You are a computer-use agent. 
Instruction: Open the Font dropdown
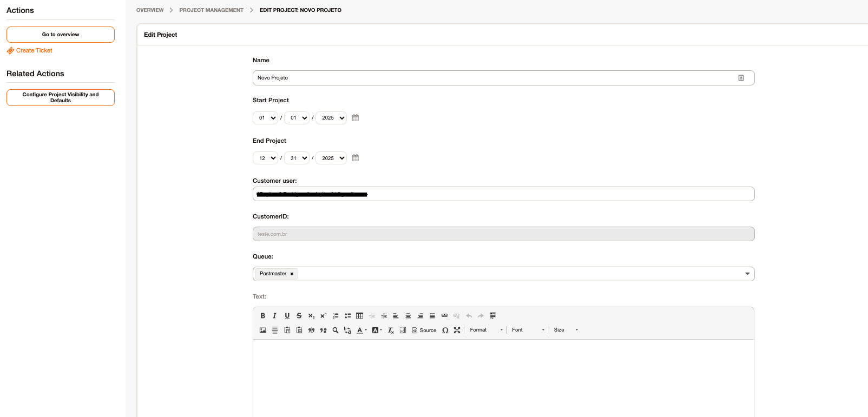[x=528, y=330]
